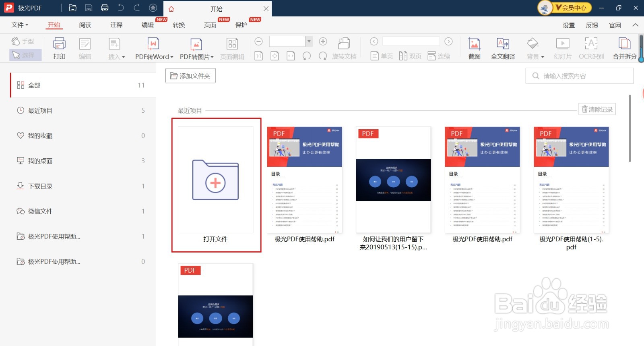This screenshot has width=644, height=346.
Task: Collapse the ribbon with the chevron
Action: tap(635, 25)
